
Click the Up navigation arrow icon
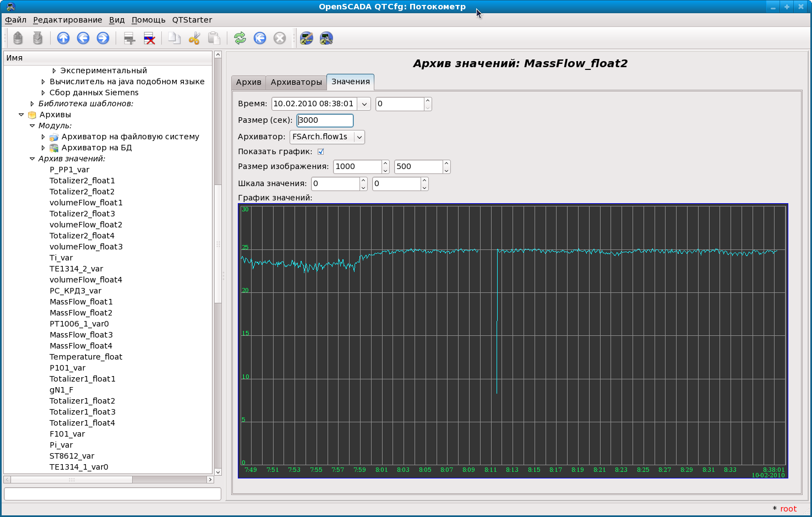(63, 38)
